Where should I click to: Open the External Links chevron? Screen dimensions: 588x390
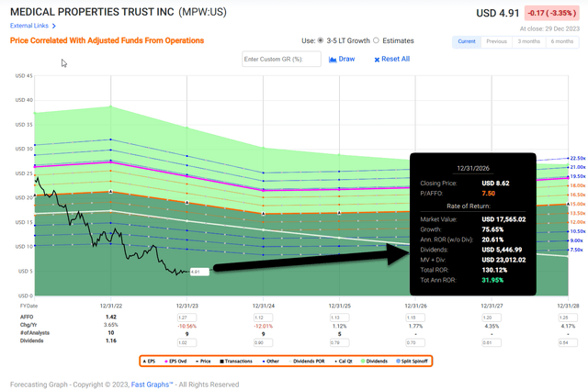click(54, 26)
